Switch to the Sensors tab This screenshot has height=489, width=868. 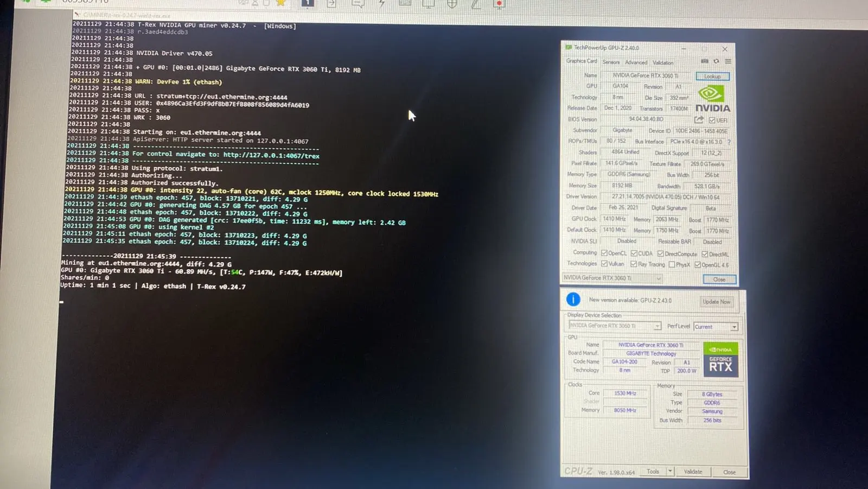(611, 62)
